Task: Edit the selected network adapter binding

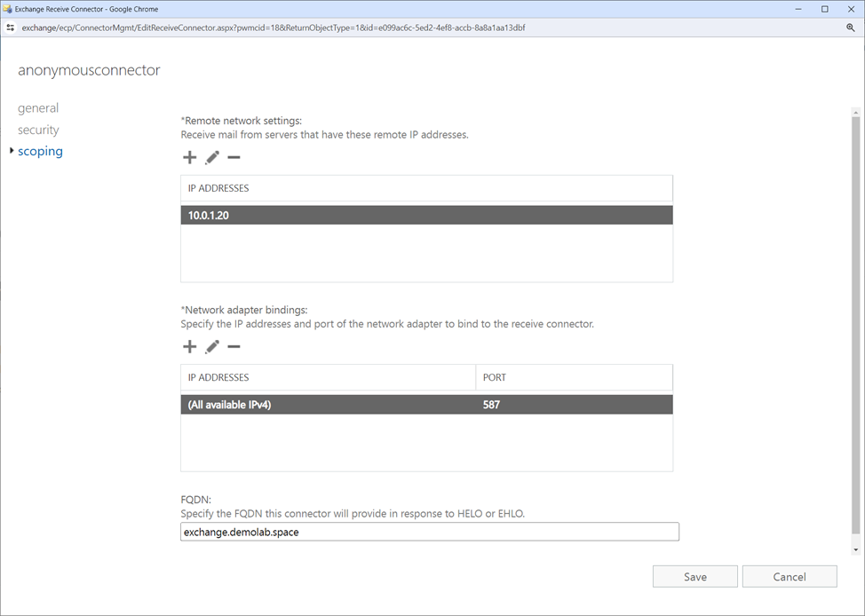Action: (x=211, y=346)
